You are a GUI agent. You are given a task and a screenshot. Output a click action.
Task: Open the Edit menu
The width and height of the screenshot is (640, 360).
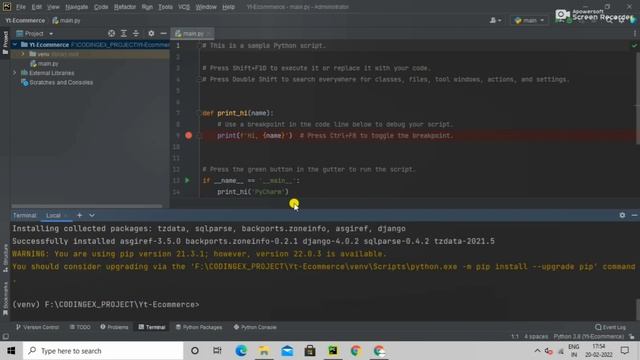point(37,7)
